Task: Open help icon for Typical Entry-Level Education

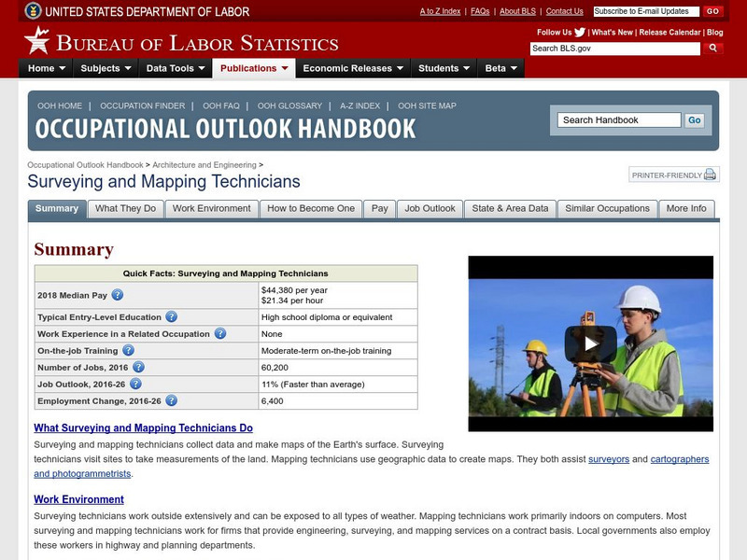Action: 172,316
